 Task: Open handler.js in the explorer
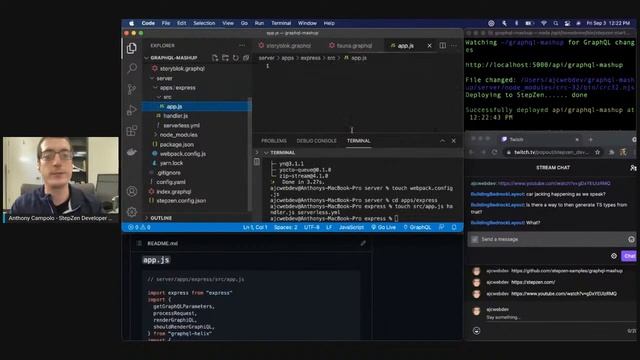(x=176, y=116)
